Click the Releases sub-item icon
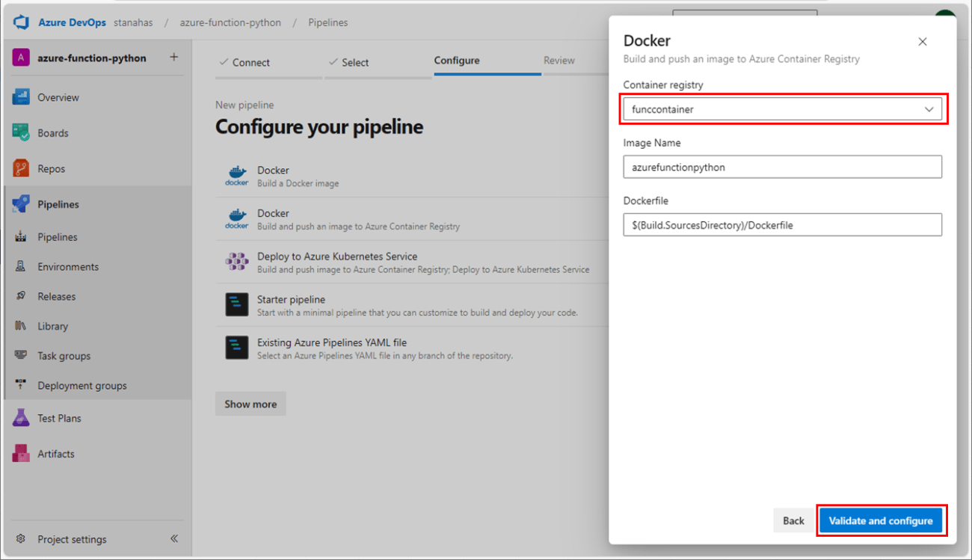This screenshot has height=560, width=972. tap(21, 297)
